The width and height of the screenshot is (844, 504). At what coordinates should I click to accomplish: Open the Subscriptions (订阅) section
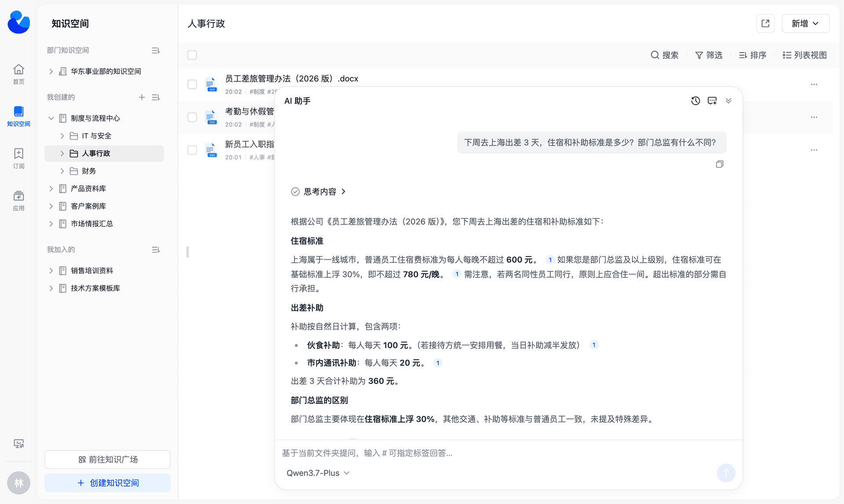[18, 158]
